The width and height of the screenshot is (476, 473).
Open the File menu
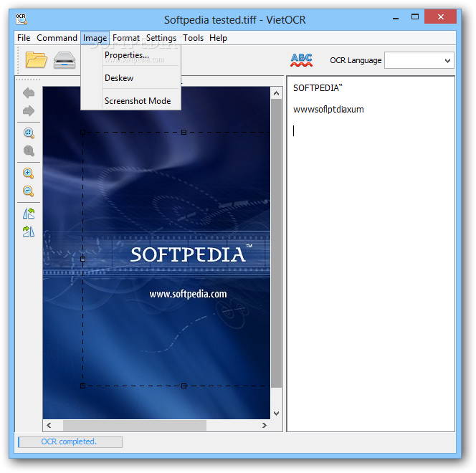pos(24,38)
